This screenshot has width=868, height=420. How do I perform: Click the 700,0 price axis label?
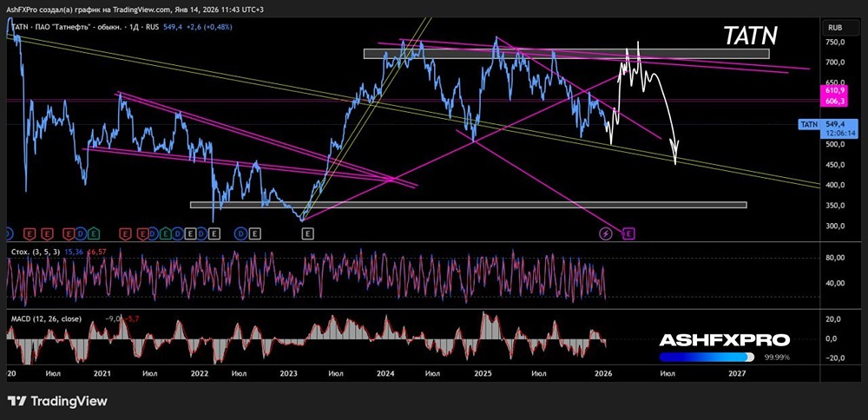pyautogui.click(x=833, y=62)
